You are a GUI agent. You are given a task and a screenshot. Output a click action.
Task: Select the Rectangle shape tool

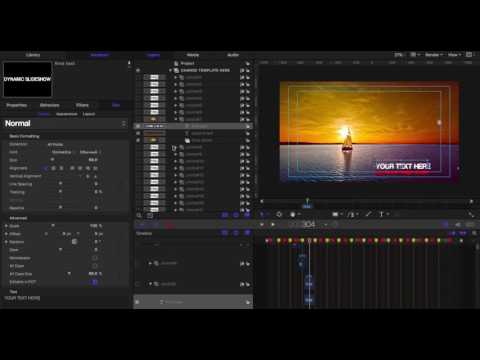(335, 214)
